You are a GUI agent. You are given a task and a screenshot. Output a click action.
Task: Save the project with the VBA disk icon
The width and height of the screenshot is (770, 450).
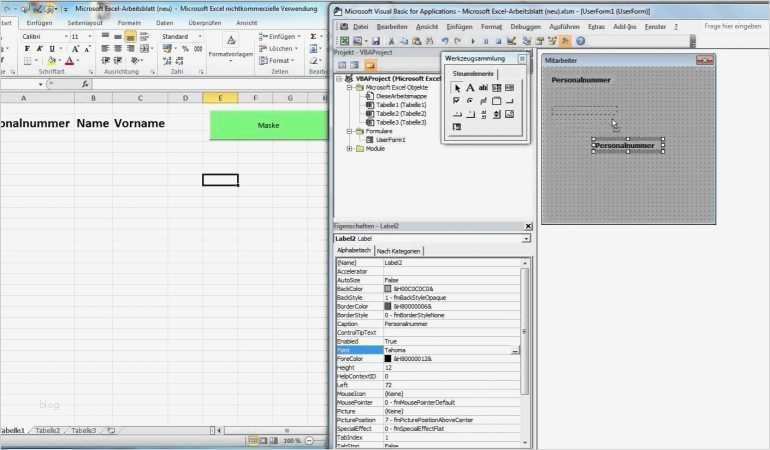pyautogui.click(x=376, y=41)
